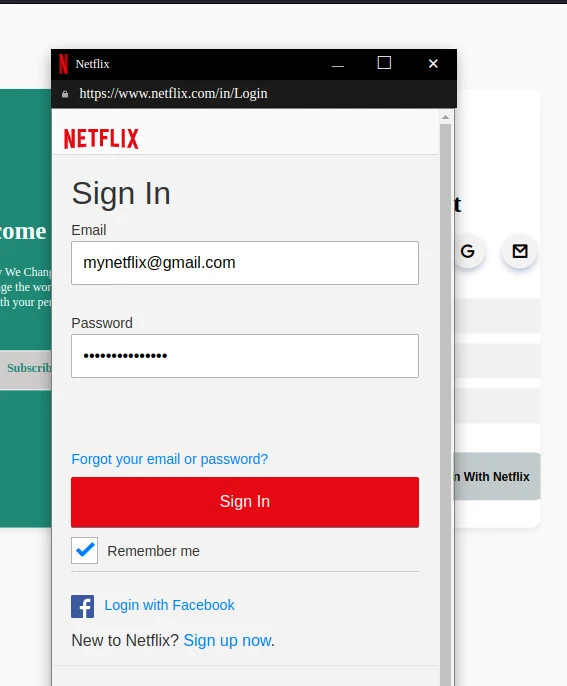The width and height of the screenshot is (567, 686).
Task: Minimize the Netflix popup window
Action: (x=338, y=64)
